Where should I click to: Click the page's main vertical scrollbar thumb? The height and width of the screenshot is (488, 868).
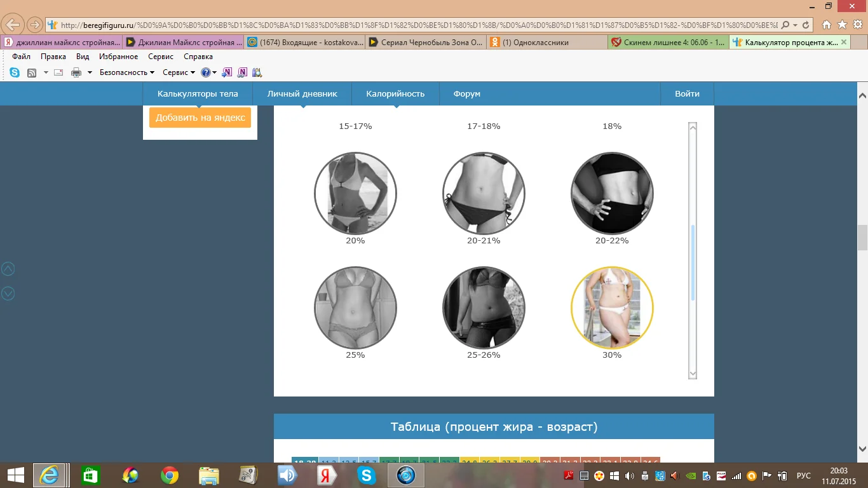[862, 238]
